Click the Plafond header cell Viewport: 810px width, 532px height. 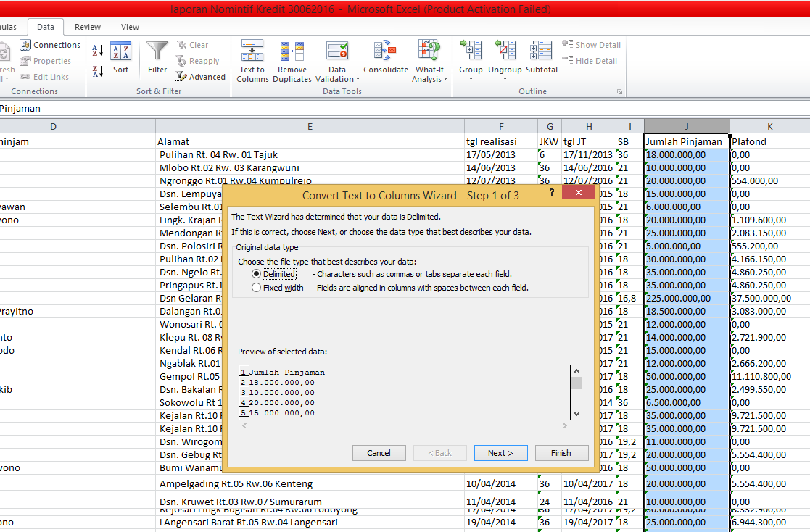point(769,141)
